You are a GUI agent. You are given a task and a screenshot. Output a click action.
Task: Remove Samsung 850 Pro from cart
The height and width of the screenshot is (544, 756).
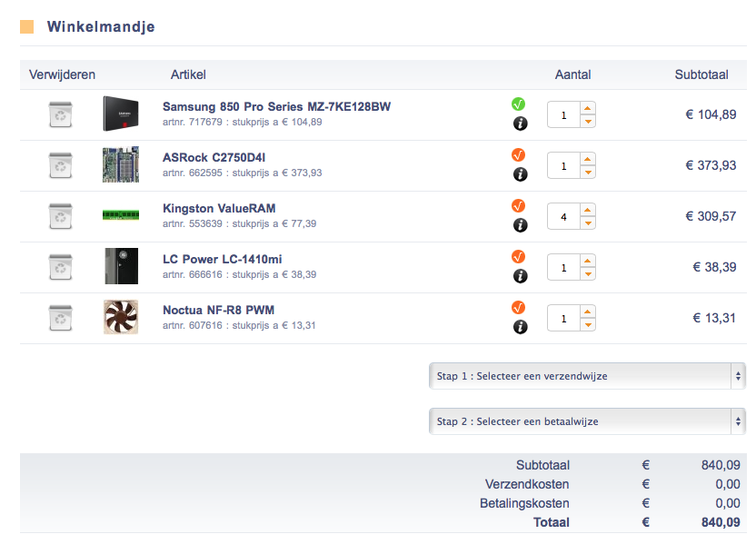(x=61, y=114)
